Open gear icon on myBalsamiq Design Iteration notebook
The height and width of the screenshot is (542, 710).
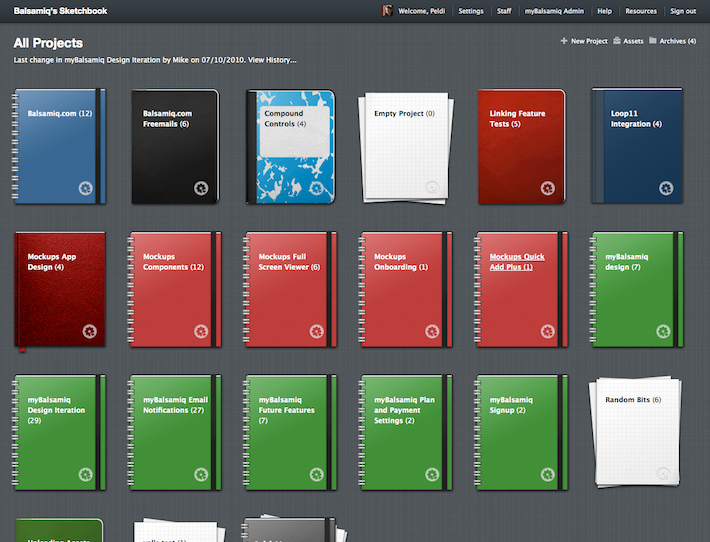(x=86, y=475)
